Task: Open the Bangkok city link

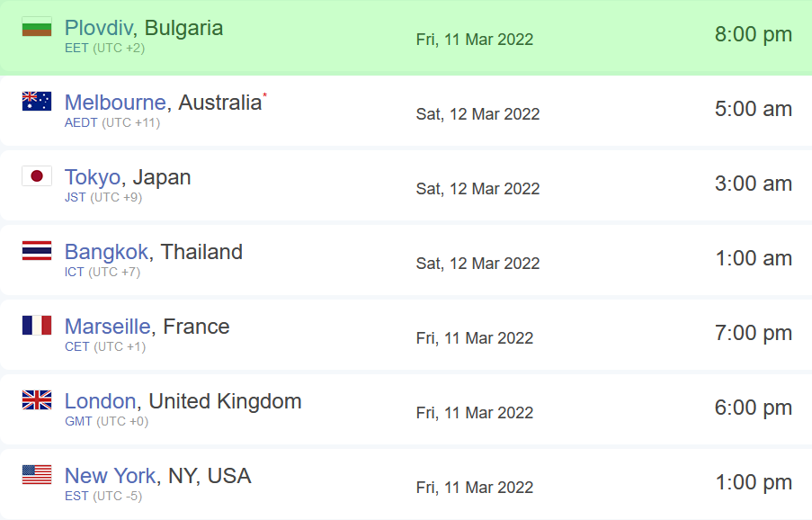Action: coord(106,252)
